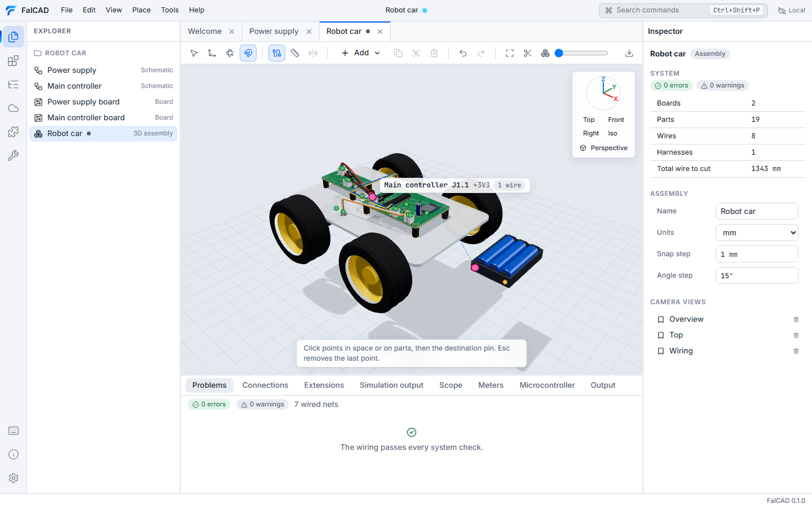Screen dimensions: 812x508
Task: Toggle the Perspective projection option
Action: 603,148
